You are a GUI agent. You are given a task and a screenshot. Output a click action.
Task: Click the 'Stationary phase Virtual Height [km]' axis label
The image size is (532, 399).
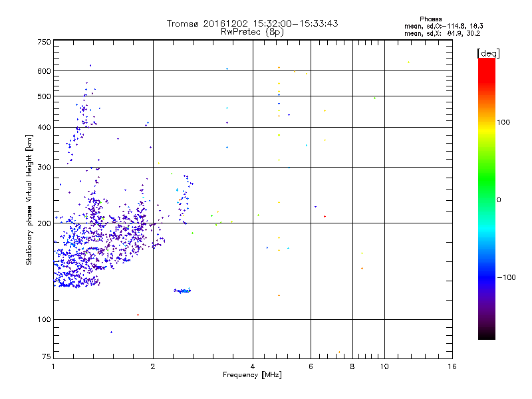[29, 199]
